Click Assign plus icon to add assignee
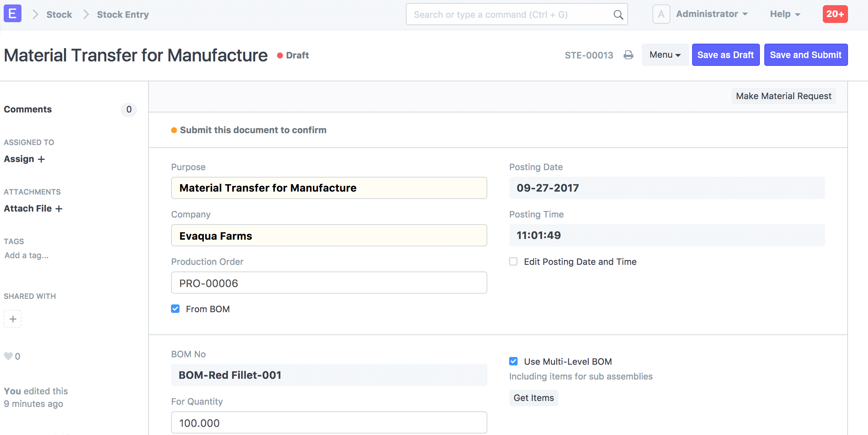Viewport: 868px width, 435px height. point(41,159)
